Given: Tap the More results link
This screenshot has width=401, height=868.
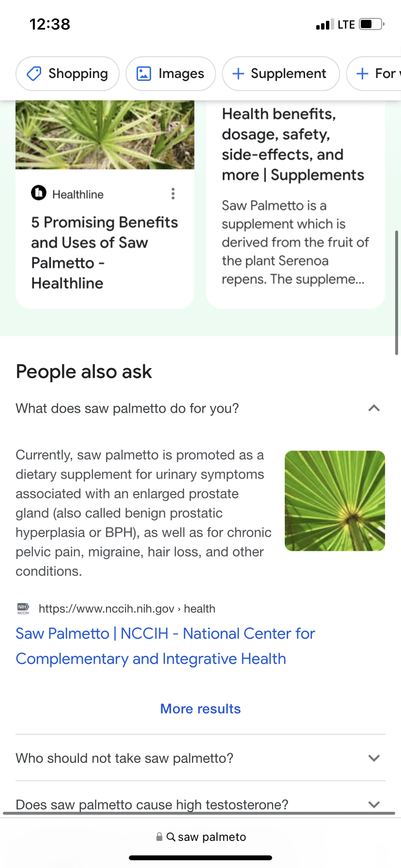Looking at the screenshot, I should [x=200, y=709].
